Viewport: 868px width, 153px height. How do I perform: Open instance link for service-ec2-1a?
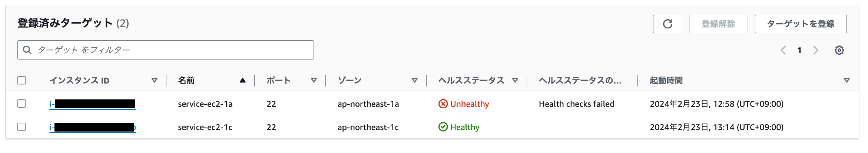click(x=92, y=104)
